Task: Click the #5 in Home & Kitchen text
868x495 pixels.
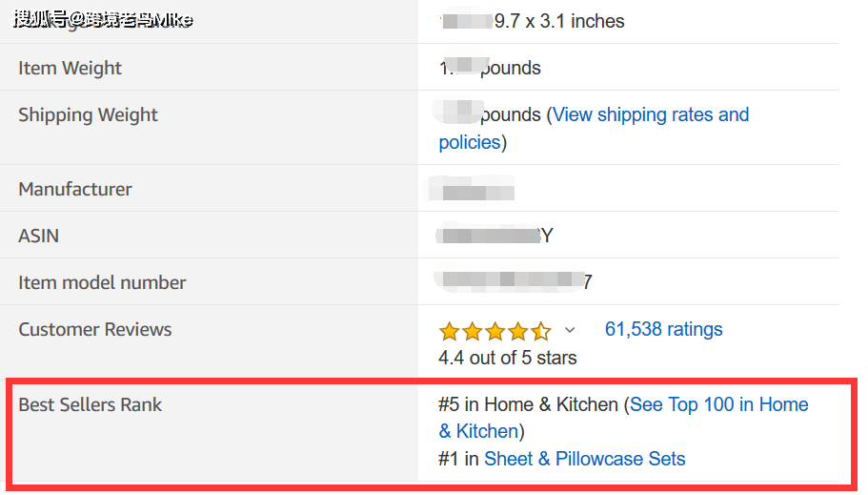Action: [x=528, y=405]
